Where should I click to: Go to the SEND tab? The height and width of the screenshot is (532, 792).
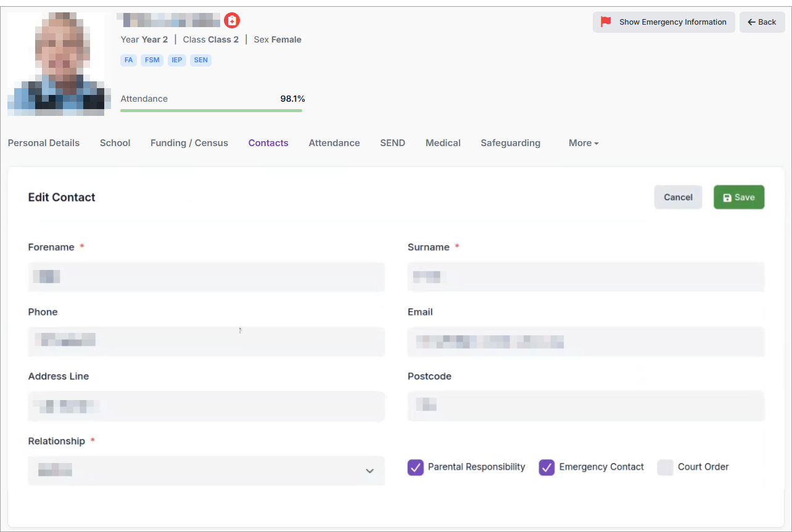[392, 143]
